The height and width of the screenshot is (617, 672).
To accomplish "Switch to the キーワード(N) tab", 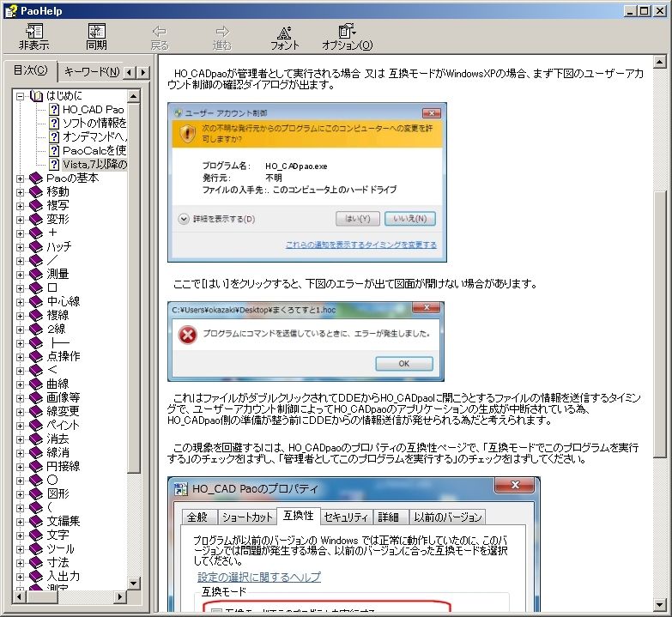I will coord(91,71).
